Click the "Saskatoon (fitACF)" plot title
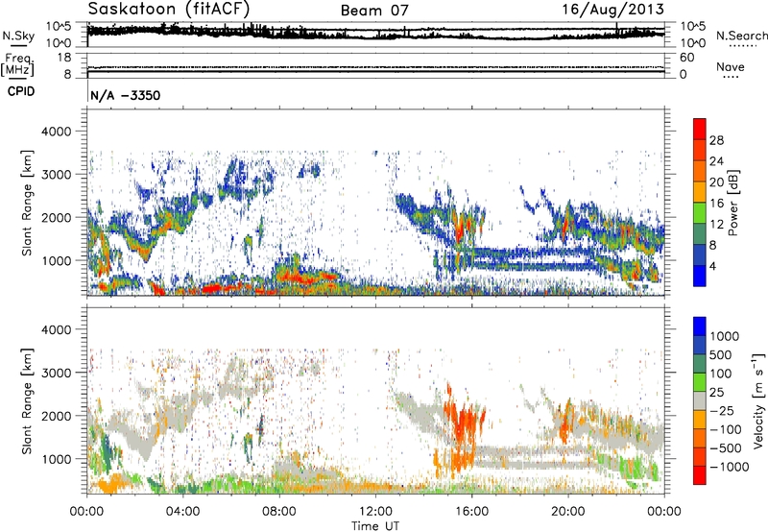 point(169,10)
